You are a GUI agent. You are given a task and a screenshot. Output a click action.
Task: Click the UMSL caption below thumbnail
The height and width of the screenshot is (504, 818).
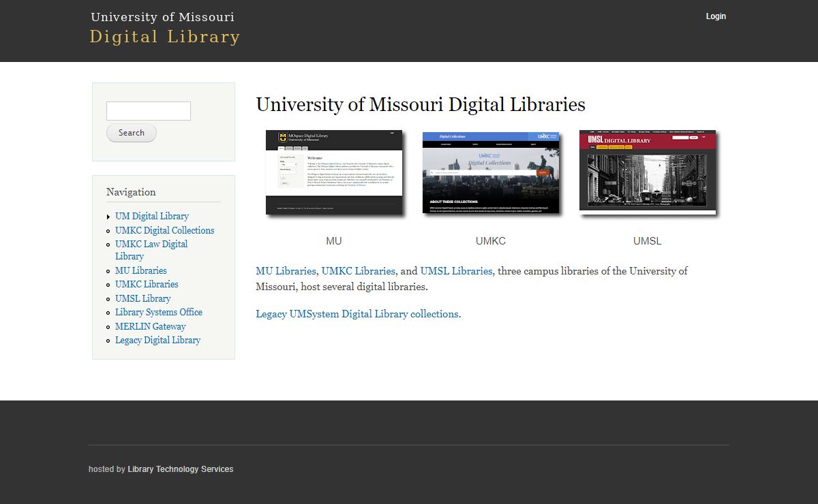pos(648,241)
